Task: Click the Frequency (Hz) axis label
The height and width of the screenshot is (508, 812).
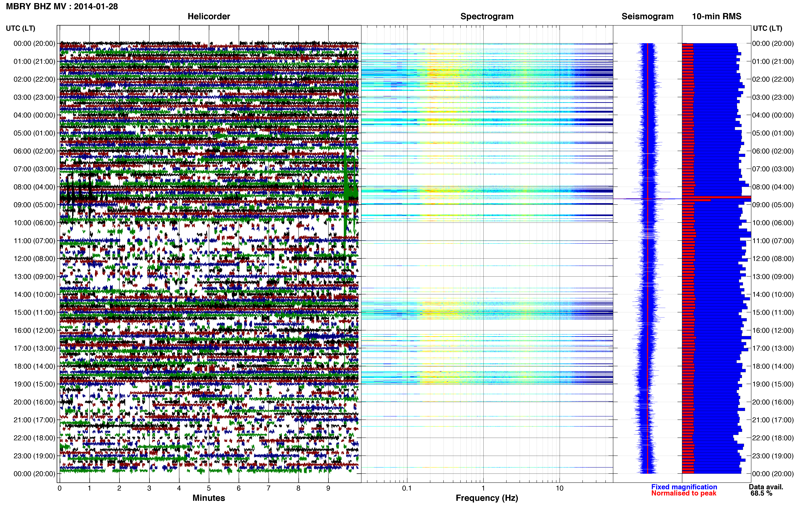Action: 487,498
